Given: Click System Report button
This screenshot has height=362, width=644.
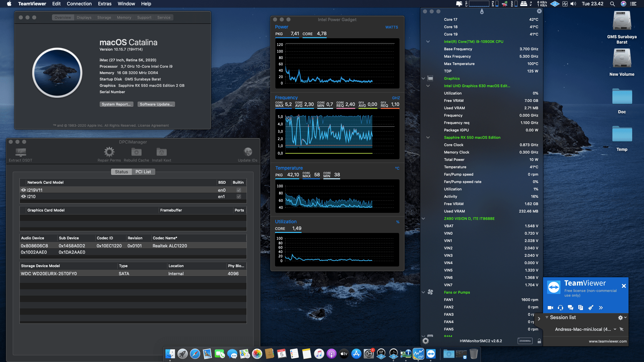Looking at the screenshot, I should (x=116, y=104).
